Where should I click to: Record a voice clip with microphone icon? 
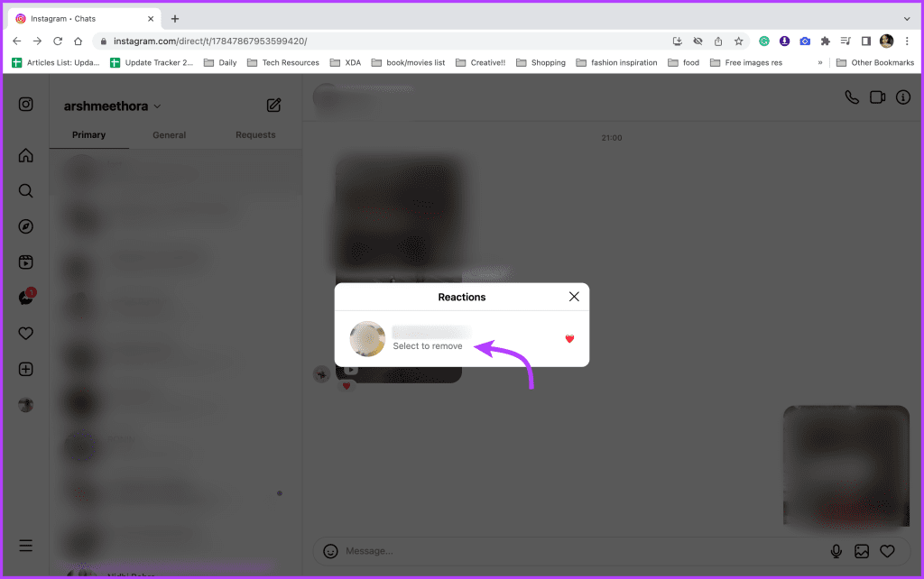click(836, 551)
